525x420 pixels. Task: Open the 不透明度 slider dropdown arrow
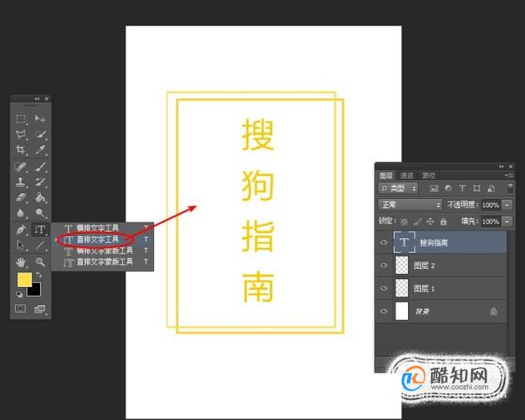click(x=507, y=205)
